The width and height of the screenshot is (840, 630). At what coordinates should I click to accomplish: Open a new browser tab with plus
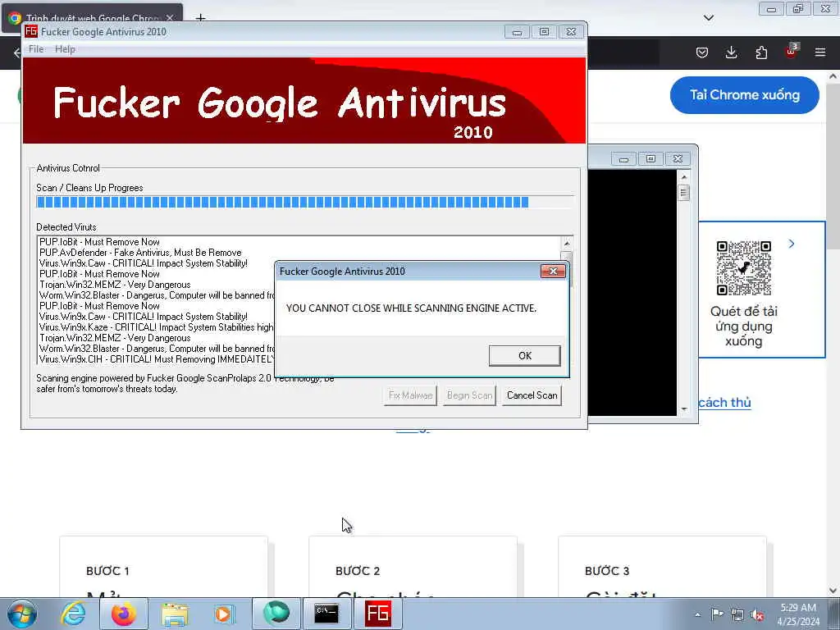[x=200, y=18]
